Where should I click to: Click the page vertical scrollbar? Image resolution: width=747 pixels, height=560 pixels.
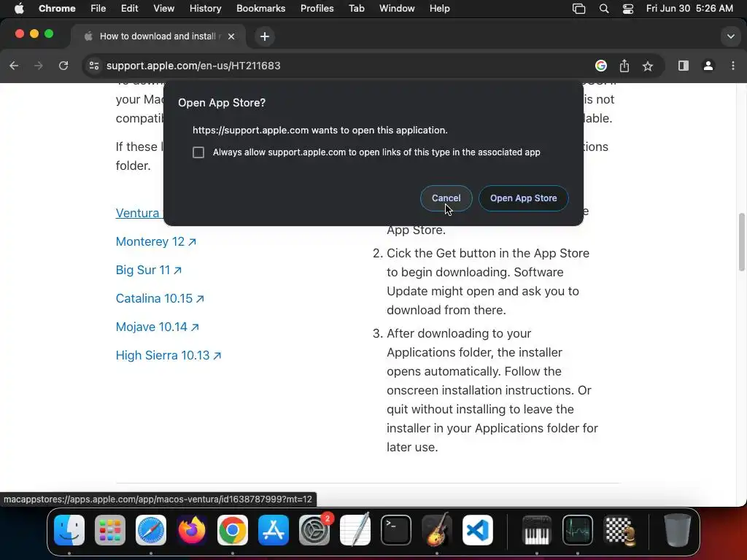(741, 242)
